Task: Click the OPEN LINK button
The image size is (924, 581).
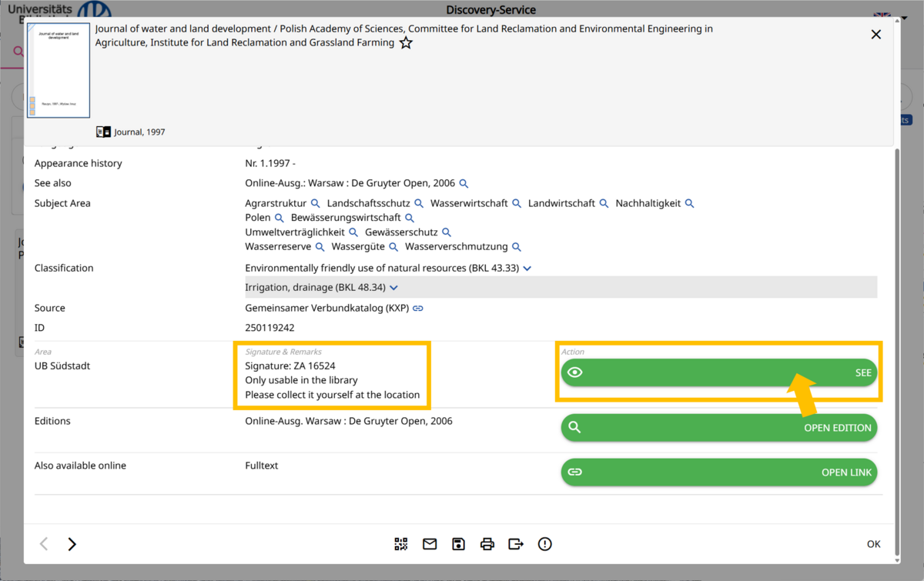Action: (x=718, y=472)
